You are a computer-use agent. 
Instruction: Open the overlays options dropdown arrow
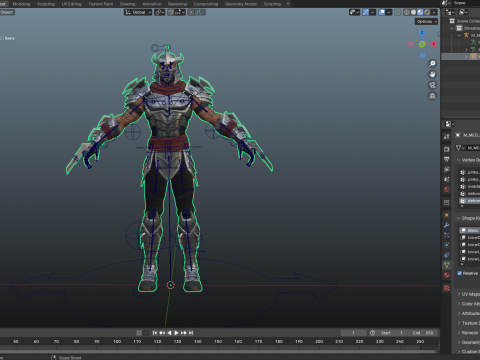click(x=389, y=12)
